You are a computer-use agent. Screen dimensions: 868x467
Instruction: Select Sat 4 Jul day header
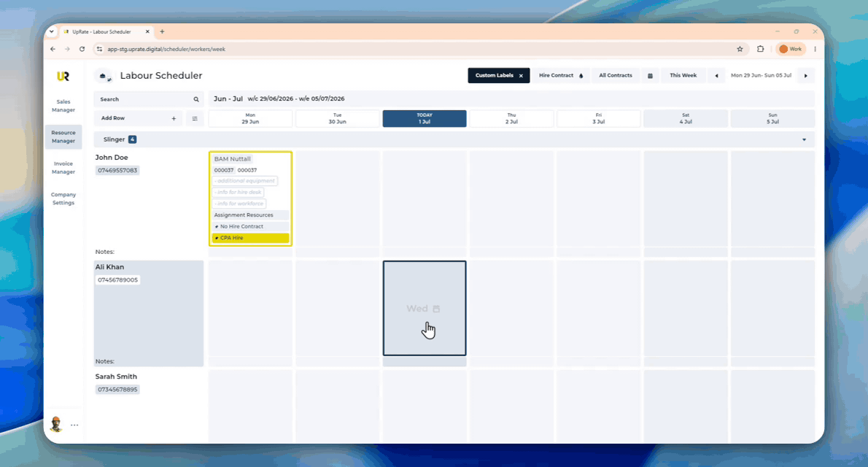[x=686, y=118]
